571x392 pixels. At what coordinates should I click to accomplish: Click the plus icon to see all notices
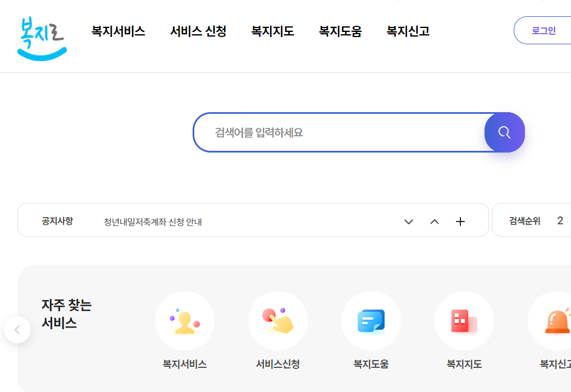460,222
